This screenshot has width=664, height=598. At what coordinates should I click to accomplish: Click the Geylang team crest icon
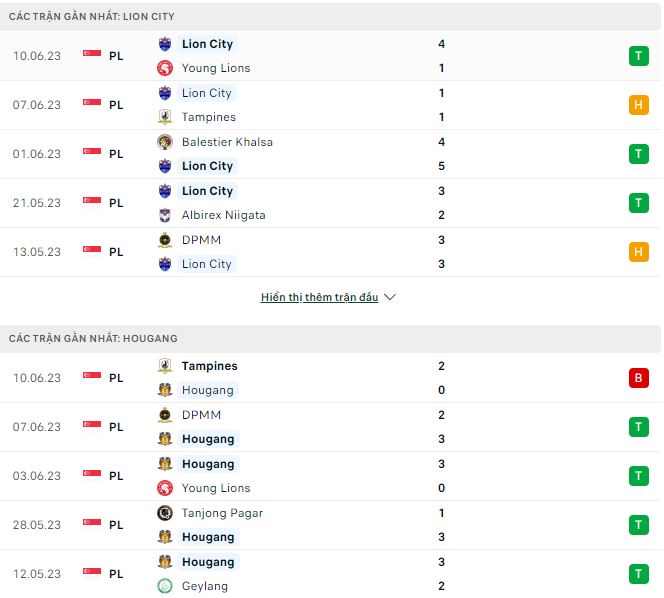[165, 586]
